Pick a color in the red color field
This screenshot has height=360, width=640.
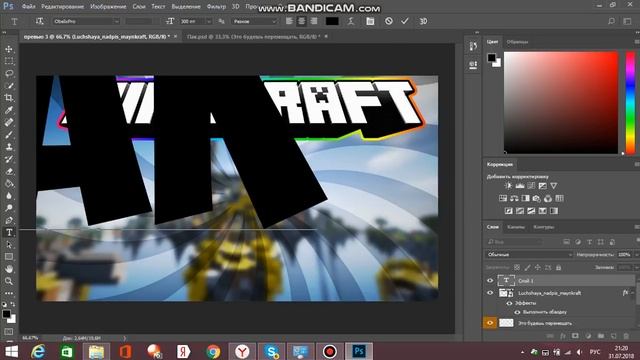click(561, 103)
